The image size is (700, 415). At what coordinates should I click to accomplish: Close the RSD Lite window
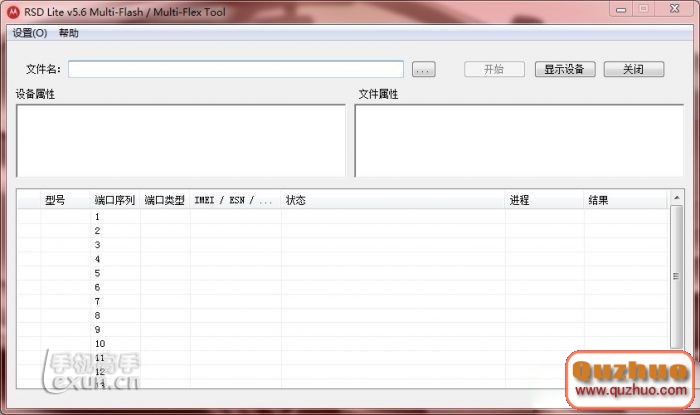(675, 9)
